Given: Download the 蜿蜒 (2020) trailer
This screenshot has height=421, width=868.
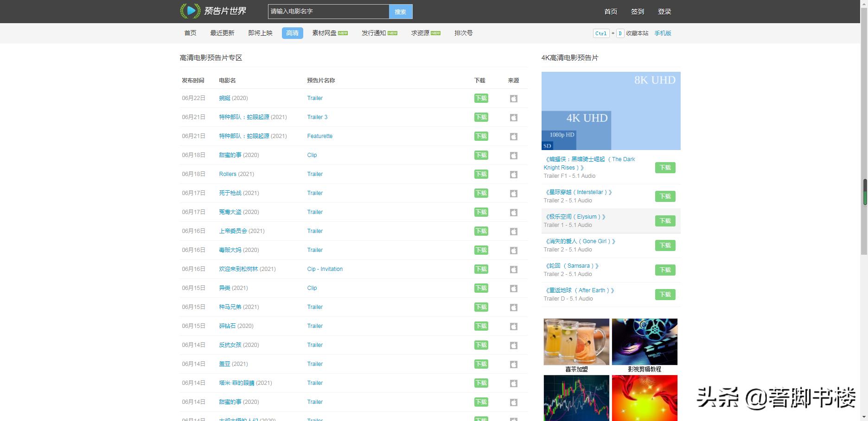Looking at the screenshot, I should point(481,98).
